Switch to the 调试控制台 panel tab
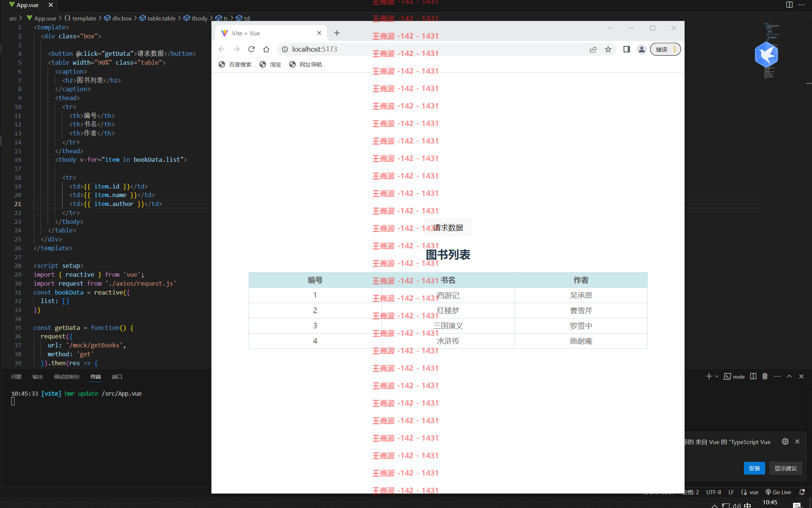 coord(67,377)
